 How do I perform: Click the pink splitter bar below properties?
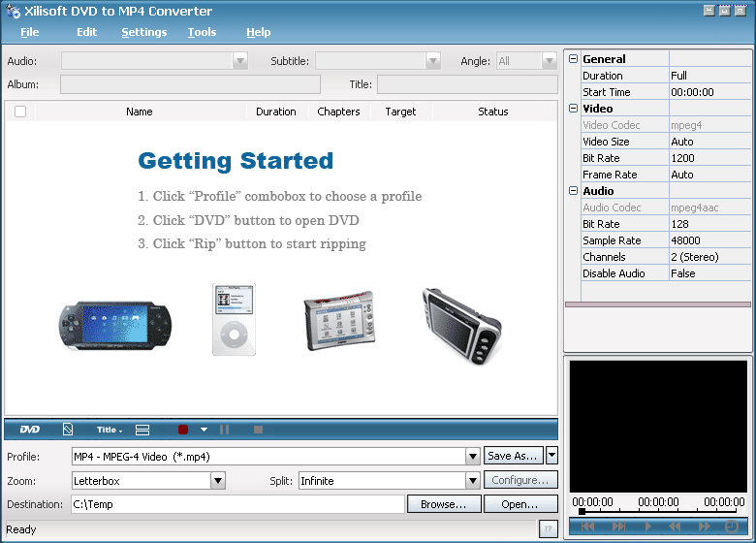[658, 304]
